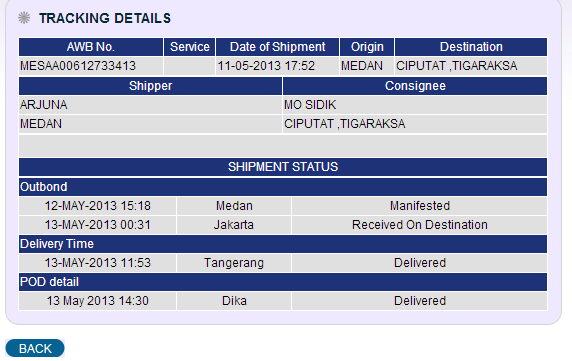
Task: Click the POD receiver name Dika
Action: pos(234,301)
